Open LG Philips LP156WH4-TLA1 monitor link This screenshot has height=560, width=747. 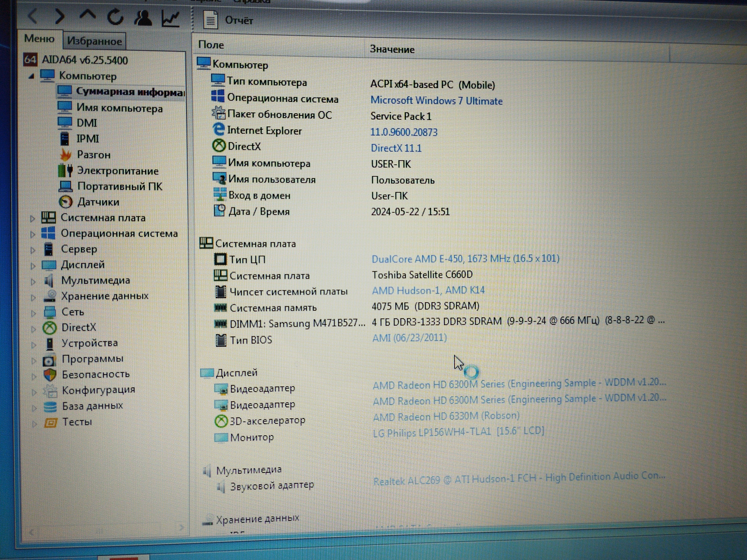point(458,432)
